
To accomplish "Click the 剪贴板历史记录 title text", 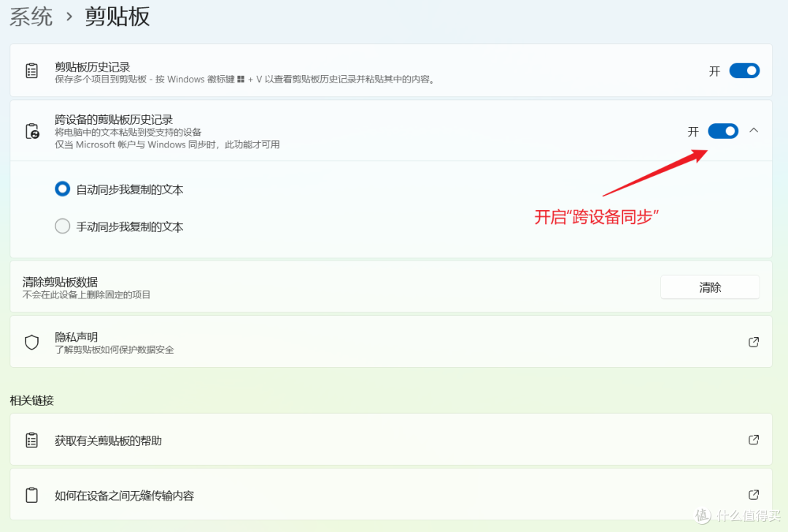I will (93, 67).
